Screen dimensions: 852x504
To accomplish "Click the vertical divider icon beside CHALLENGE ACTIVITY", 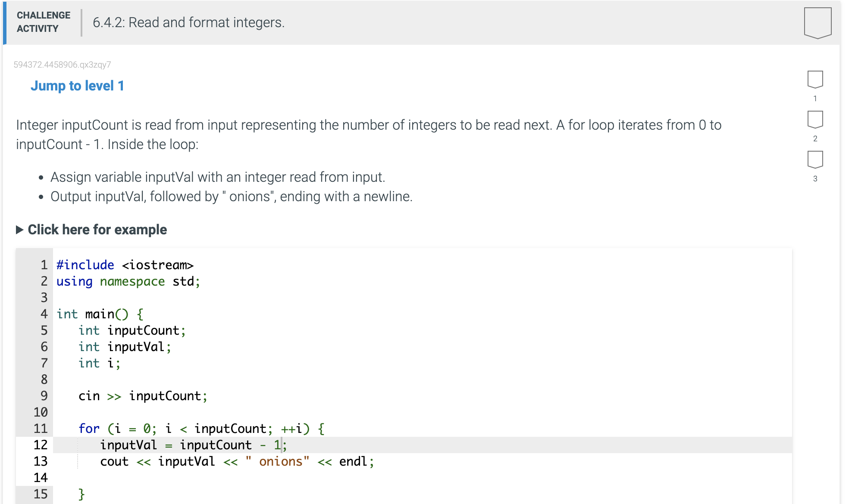I will pyautogui.click(x=81, y=22).
